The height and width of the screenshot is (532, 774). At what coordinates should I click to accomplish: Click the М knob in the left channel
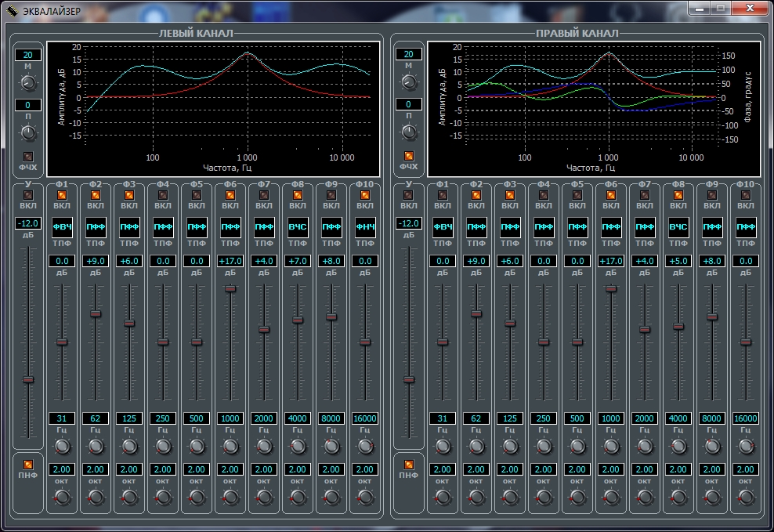pos(28,82)
